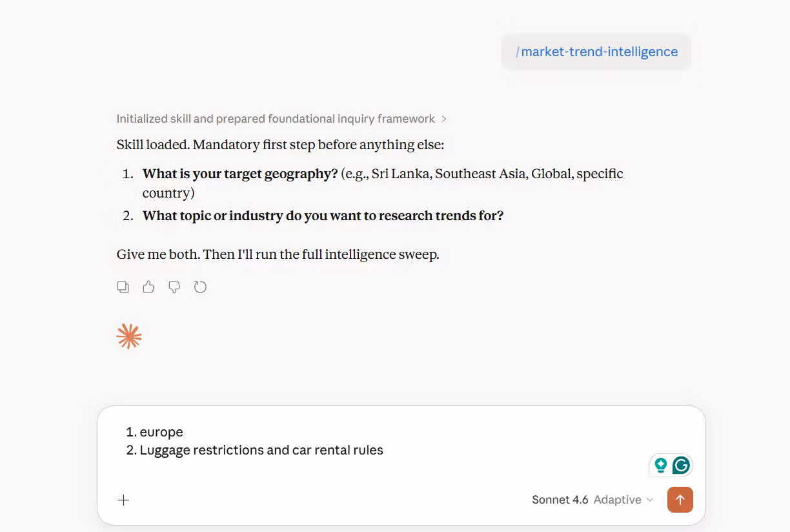Click the 'What topic or industry' question text
790x532 pixels.
point(323,216)
